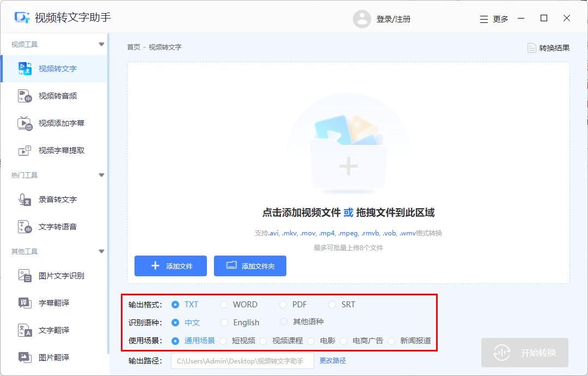
Task: Select 新闻报道 usage scenario
Action: 391,341
